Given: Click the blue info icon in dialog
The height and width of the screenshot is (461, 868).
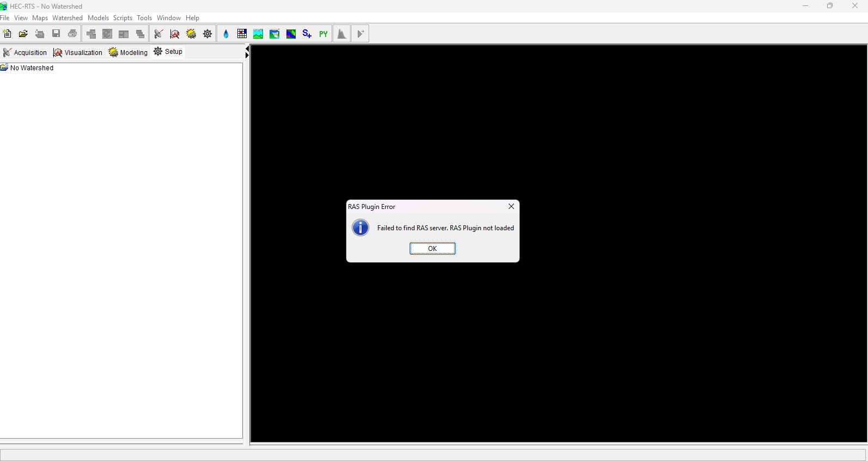Looking at the screenshot, I should 360,228.
